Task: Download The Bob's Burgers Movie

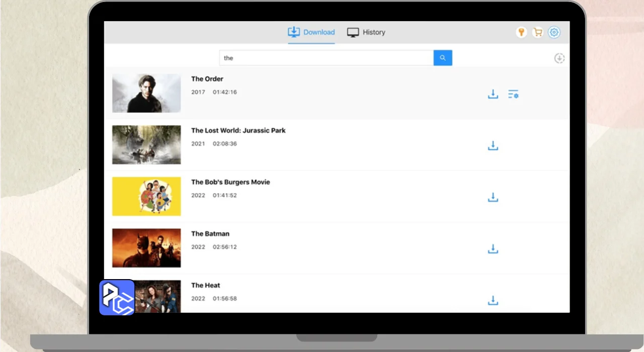Action: coord(493,197)
